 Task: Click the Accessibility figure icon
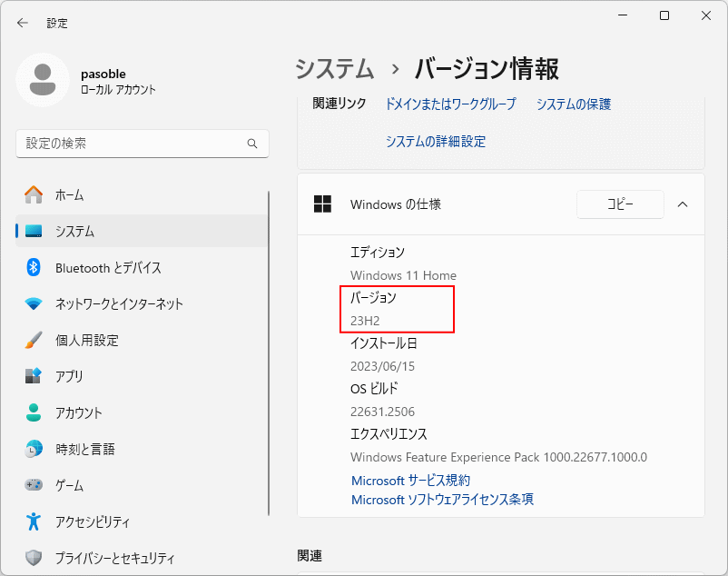[34, 521]
